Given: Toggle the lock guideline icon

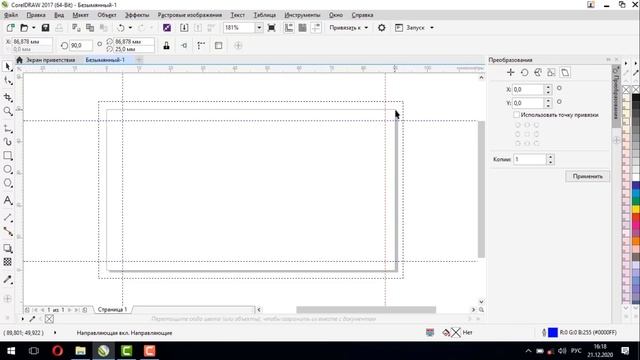Looking at the screenshot, I should pos(167,45).
